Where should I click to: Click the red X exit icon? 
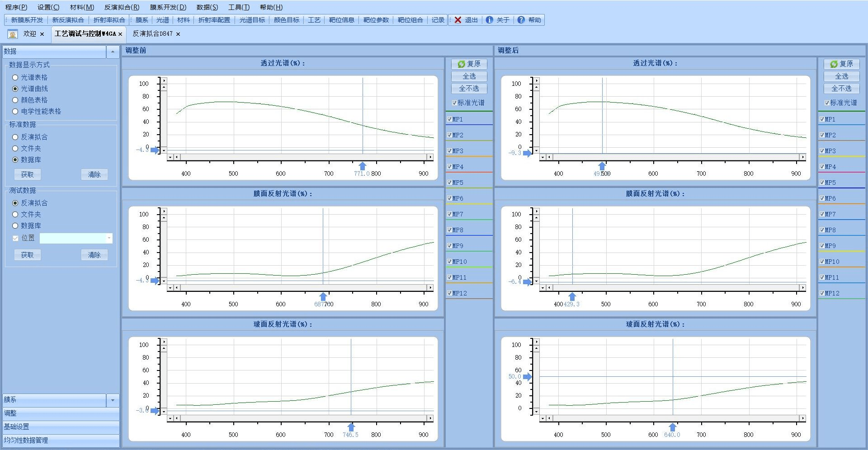click(458, 20)
